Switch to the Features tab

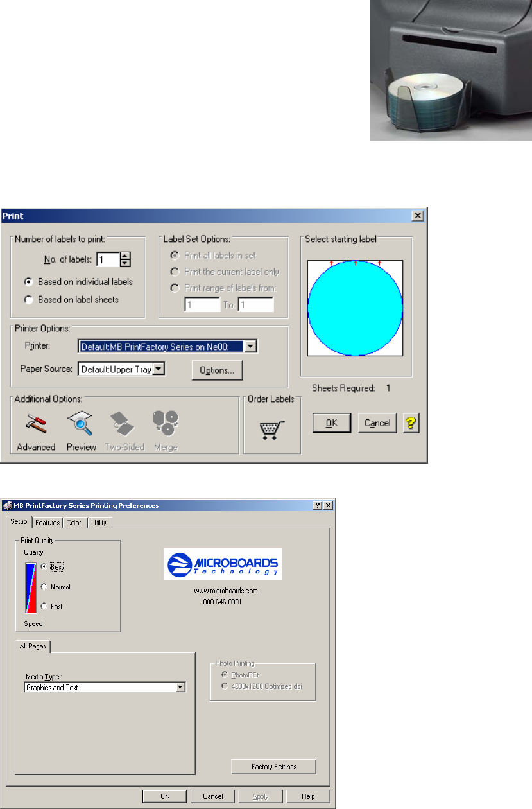47,523
